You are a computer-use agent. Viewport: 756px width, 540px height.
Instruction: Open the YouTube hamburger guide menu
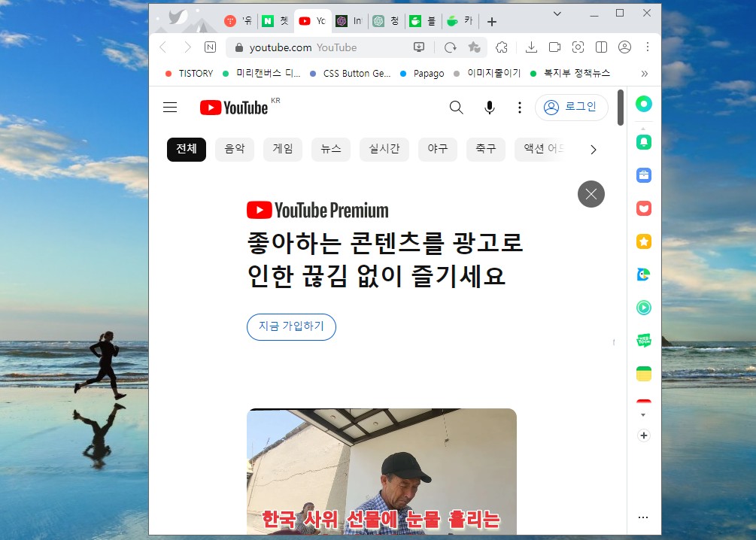(170, 107)
